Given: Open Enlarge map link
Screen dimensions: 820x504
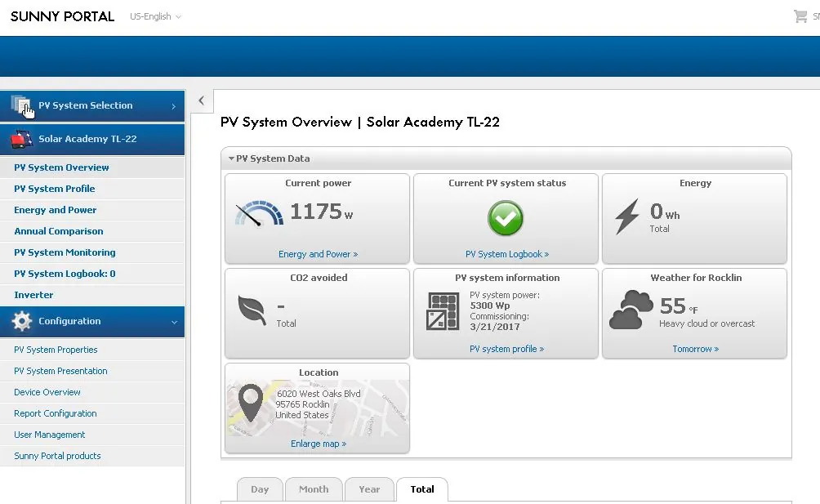Looking at the screenshot, I should pyautogui.click(x=319, y=444).
